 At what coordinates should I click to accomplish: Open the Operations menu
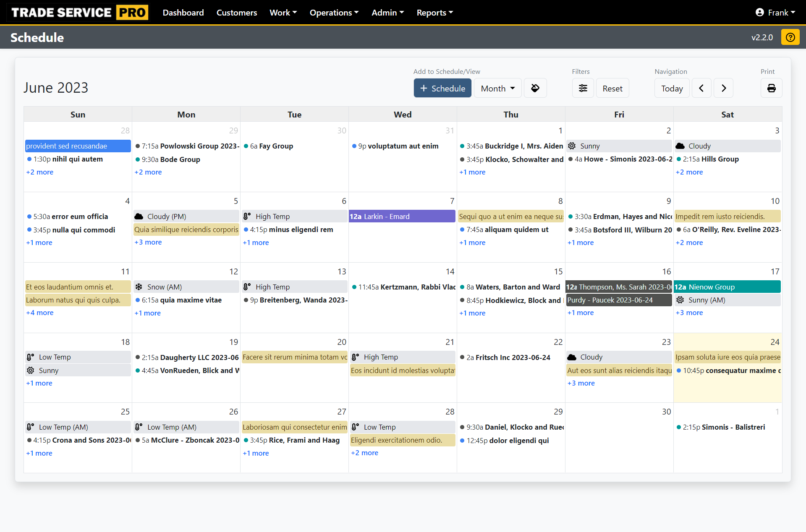[334, 13]
